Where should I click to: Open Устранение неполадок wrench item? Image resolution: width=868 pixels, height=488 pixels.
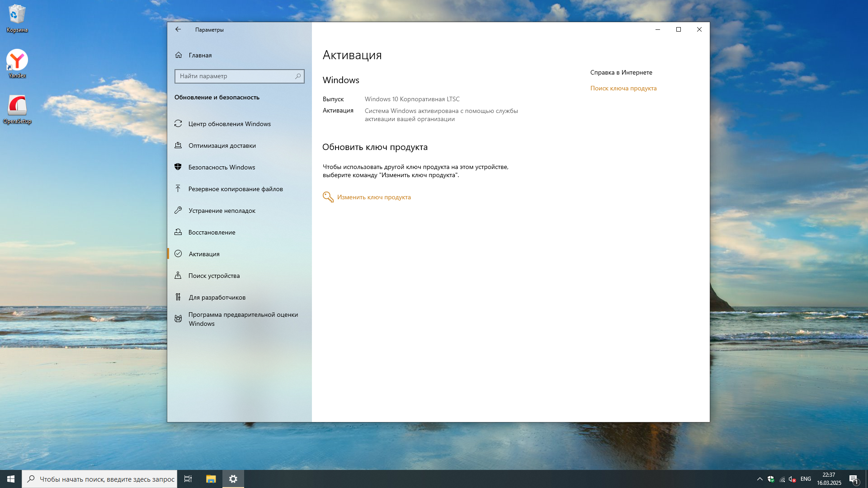click(222, 211)
